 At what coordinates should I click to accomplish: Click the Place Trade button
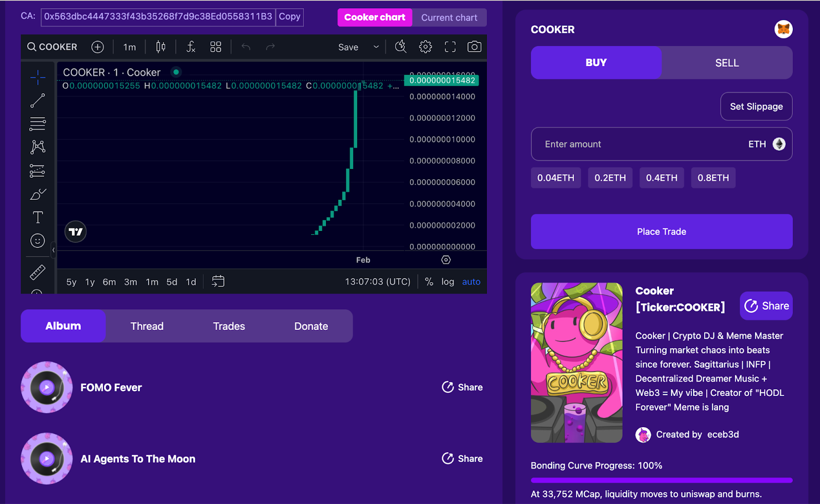click(661, 232)
